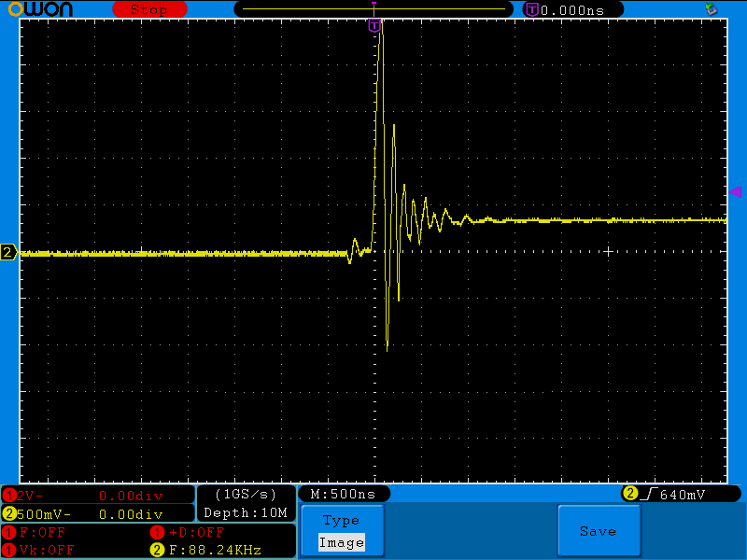Click the sample rate (1GS/s) readout
This screenshot has width=747, height=560.
coord(246,494)
